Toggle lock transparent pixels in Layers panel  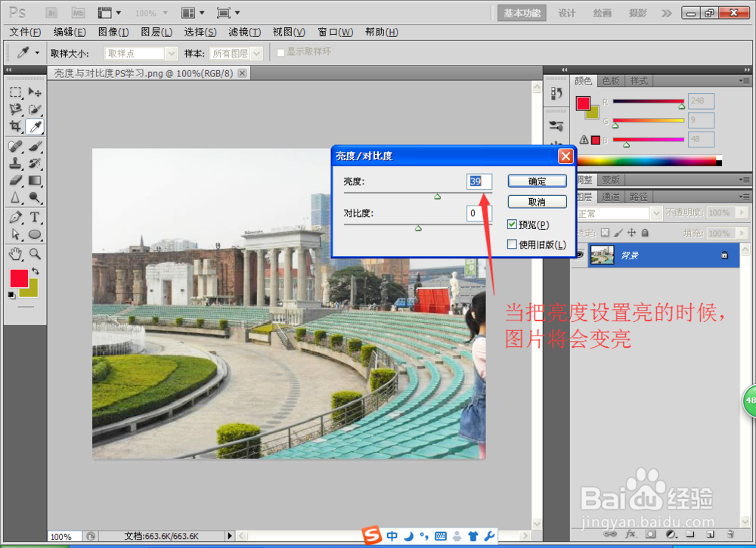pos(605,233)
